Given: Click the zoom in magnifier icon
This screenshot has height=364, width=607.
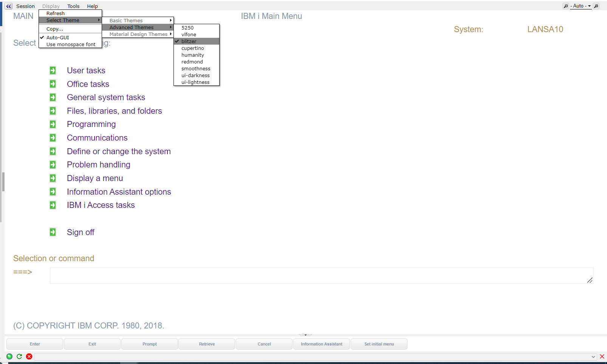Looking at the screenshot, I should pyautogui.click(x=596, y=6).
